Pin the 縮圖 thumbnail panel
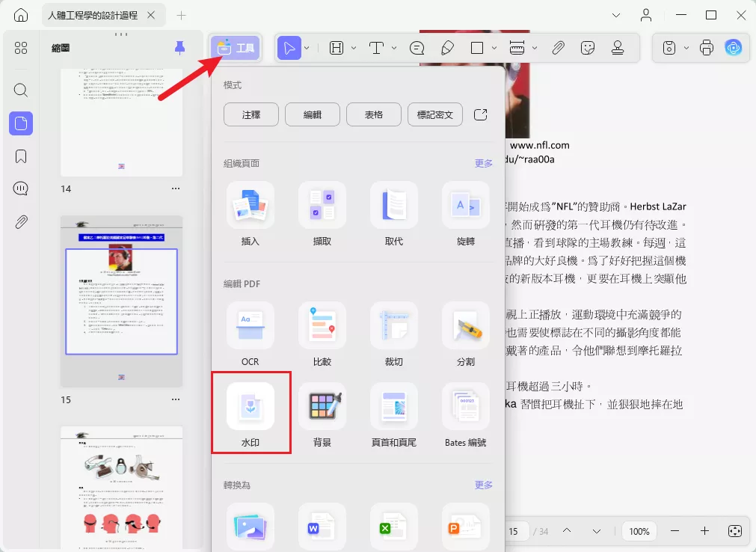Image resolution: width=756 pixels, height=552 pixels. [x=179, y=48]
